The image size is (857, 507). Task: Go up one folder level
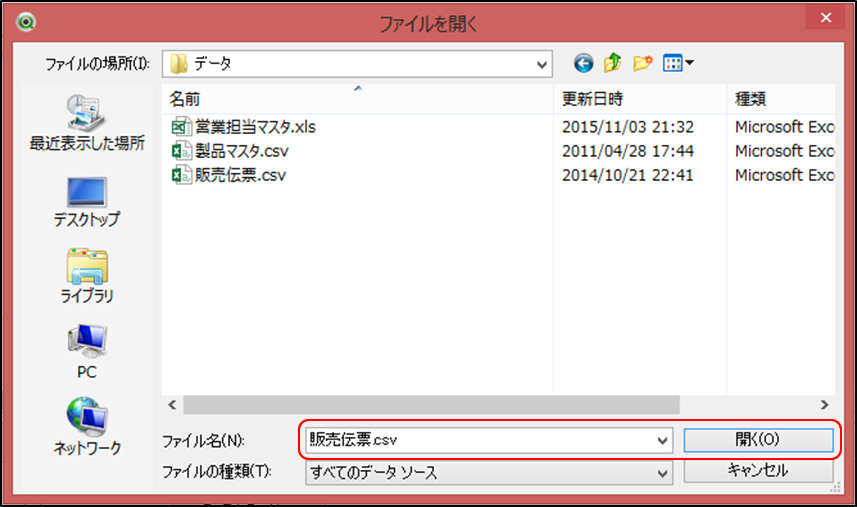click(613, 63)
